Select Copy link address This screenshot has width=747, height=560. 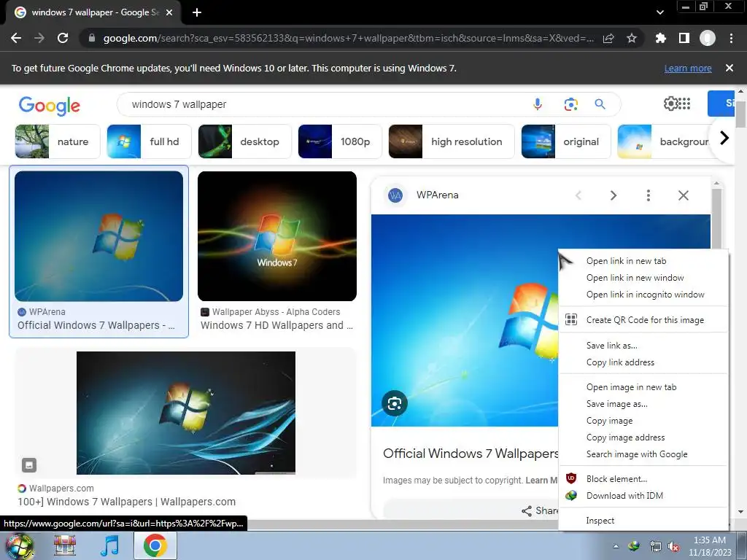[x=643, y=362]
